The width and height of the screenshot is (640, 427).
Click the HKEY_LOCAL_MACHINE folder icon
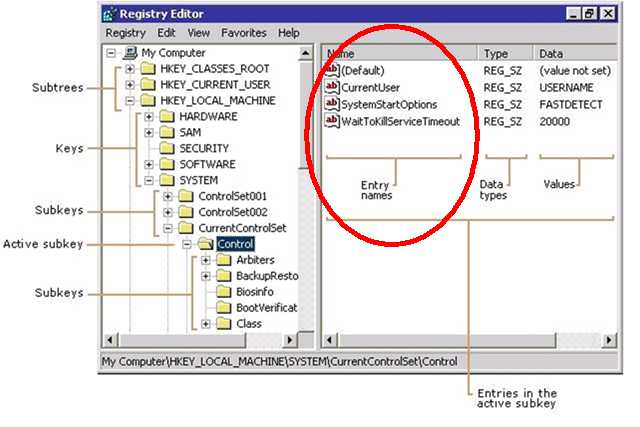tap(148, 100)
